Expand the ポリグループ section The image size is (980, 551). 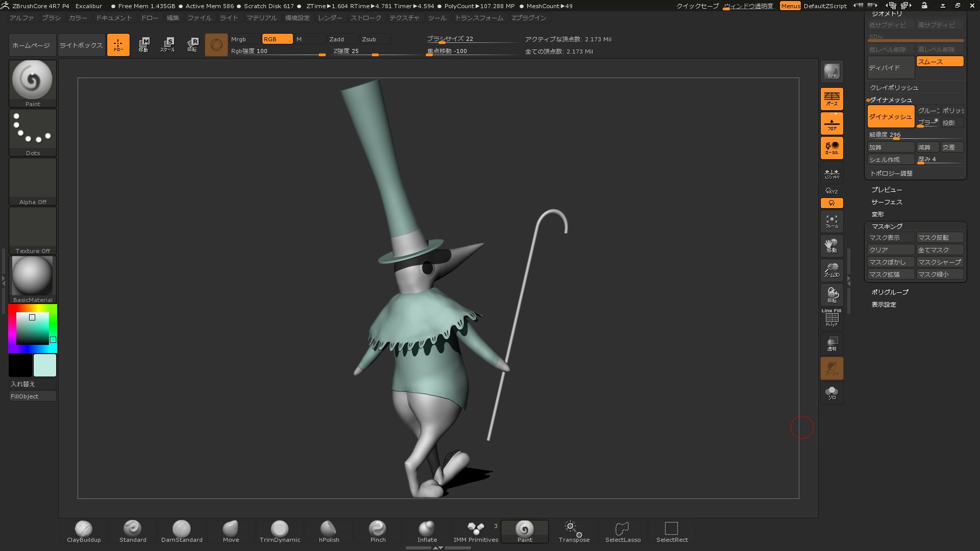coord(890,292)
